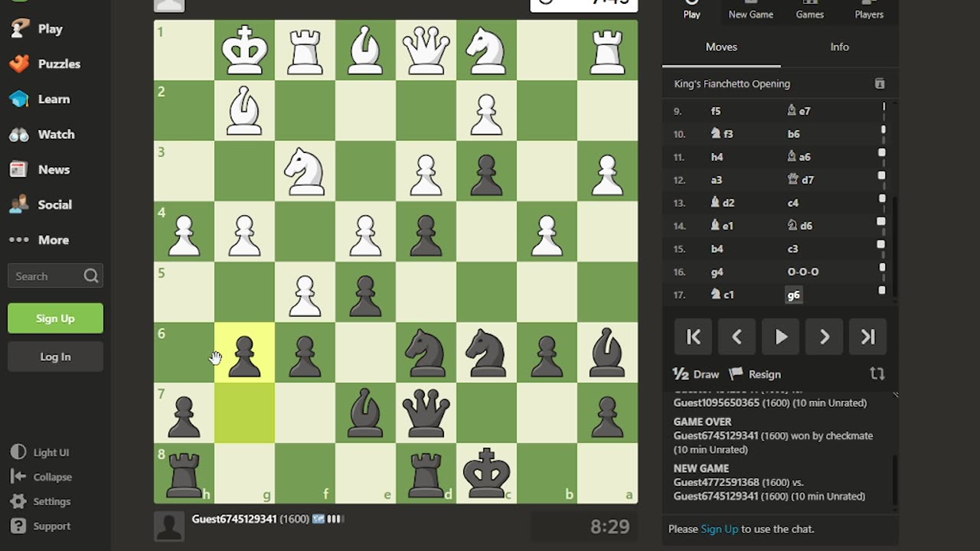The height and width of the screenshot is (551, 980).
Task: Click the white knight on f3
Action: tap(305, 171)
